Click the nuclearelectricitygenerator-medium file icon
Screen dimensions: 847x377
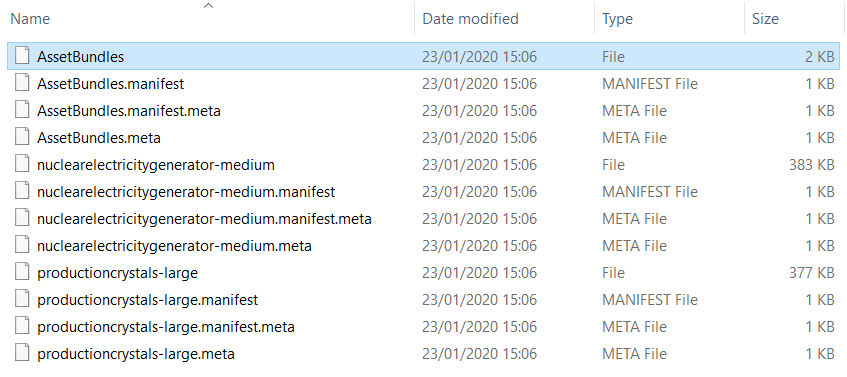tap(22, 164)
